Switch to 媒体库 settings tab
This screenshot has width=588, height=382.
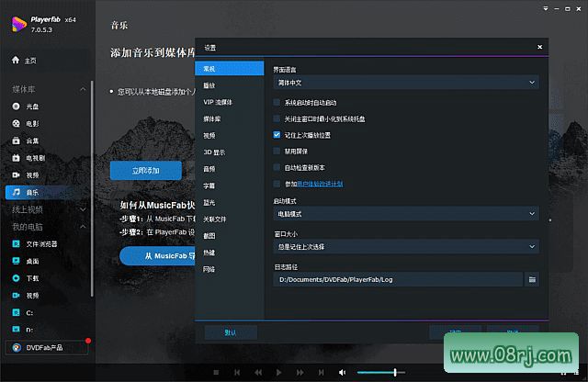click(230, 118)
